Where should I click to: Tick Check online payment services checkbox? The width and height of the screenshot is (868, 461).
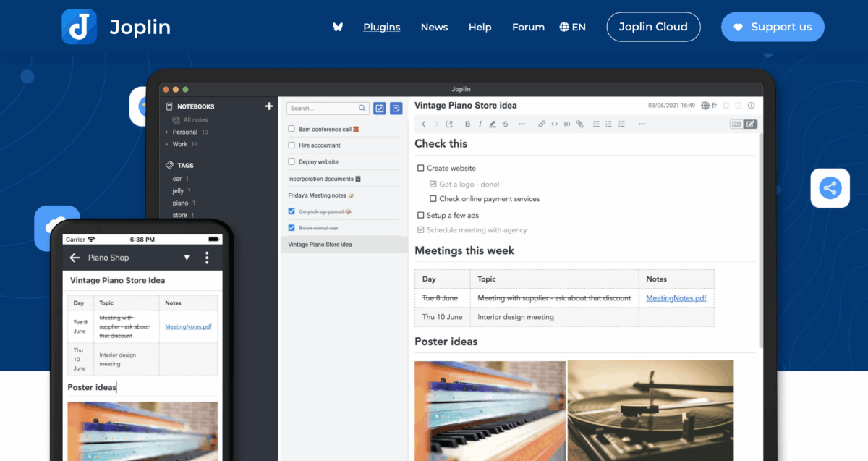click(x=433, y=199)
